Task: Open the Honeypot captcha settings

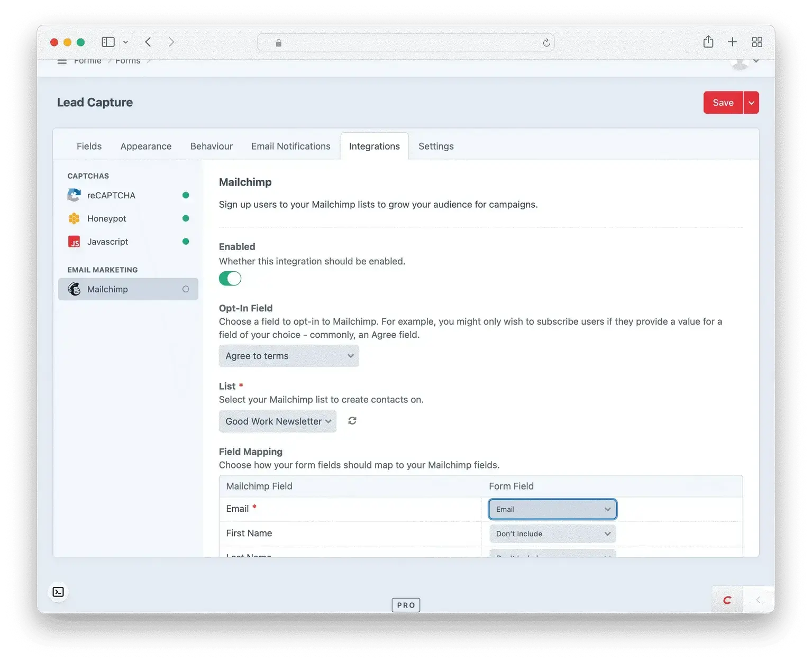Action: click(x=106, y=218)
